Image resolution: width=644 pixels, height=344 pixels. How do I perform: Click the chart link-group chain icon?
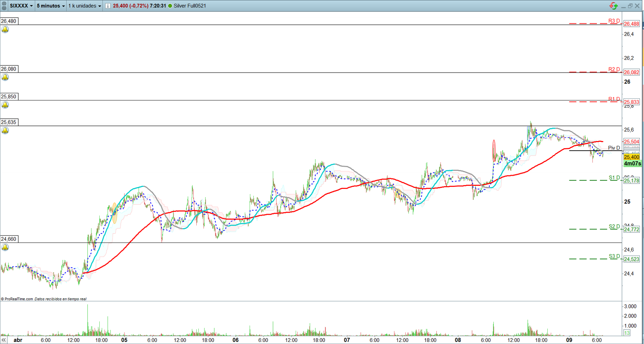[x=4, y=6]
